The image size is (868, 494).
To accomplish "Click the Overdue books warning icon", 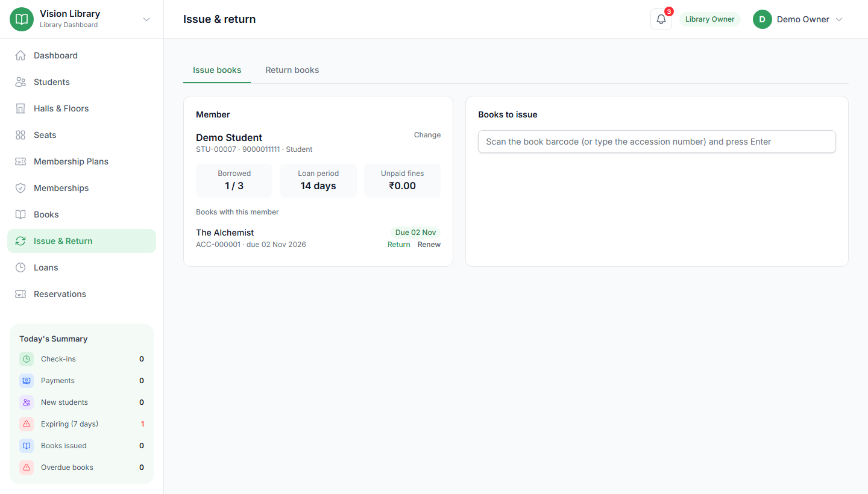I will (x=27, y=467).
